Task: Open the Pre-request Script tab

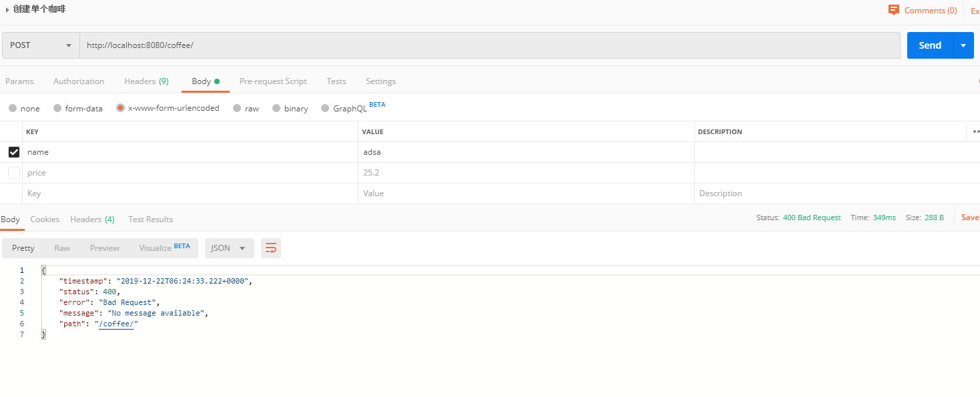Action: [273, 81]
